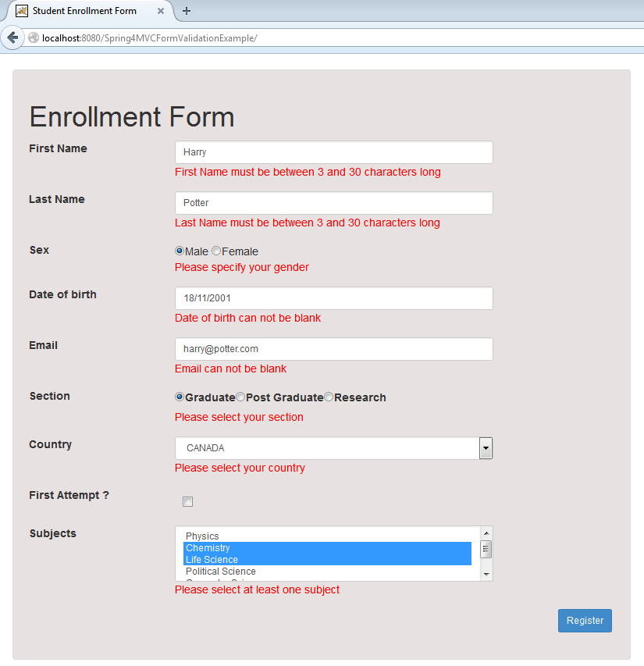Open a new browser tab with the plus button
The width and height of the screenshot is (644, 666).
[186, 12]
